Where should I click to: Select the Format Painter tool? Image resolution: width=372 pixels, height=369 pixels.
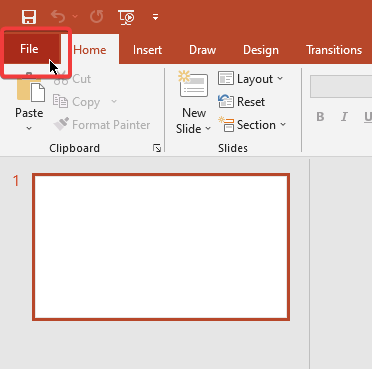coord(102,125)
